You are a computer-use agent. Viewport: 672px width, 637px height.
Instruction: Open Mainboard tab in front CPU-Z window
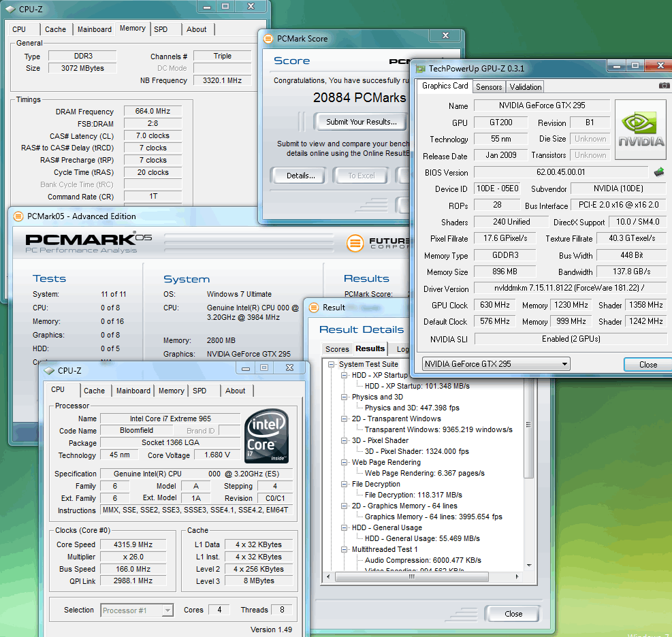point(133,391)
